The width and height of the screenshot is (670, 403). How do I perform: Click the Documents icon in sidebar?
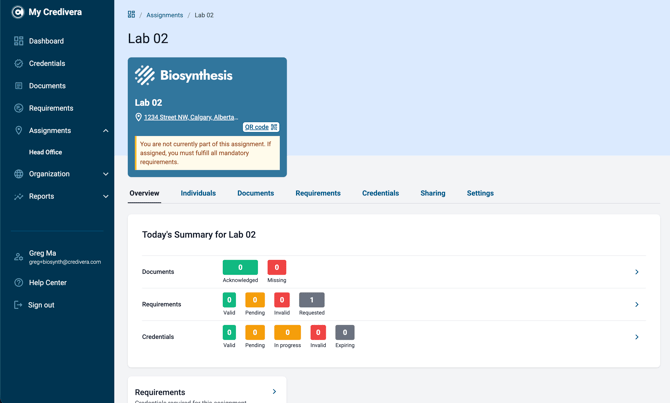(18, 85)
